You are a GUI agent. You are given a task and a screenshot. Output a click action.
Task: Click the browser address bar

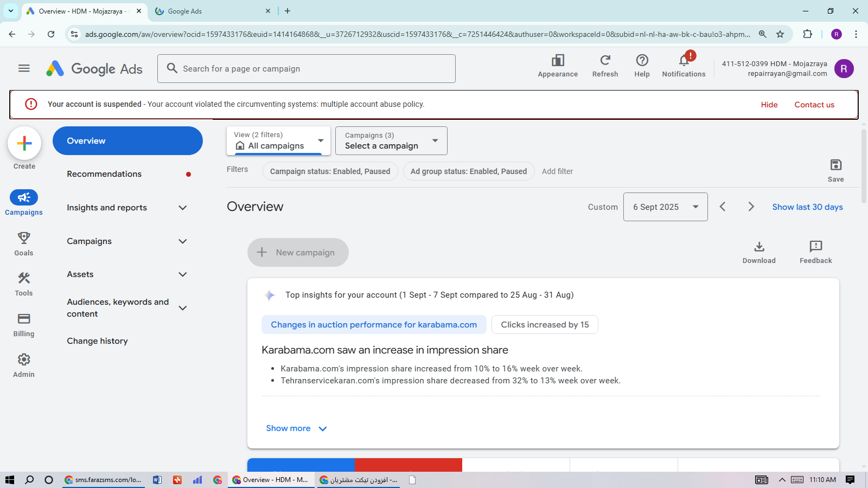tap(418, 34)
